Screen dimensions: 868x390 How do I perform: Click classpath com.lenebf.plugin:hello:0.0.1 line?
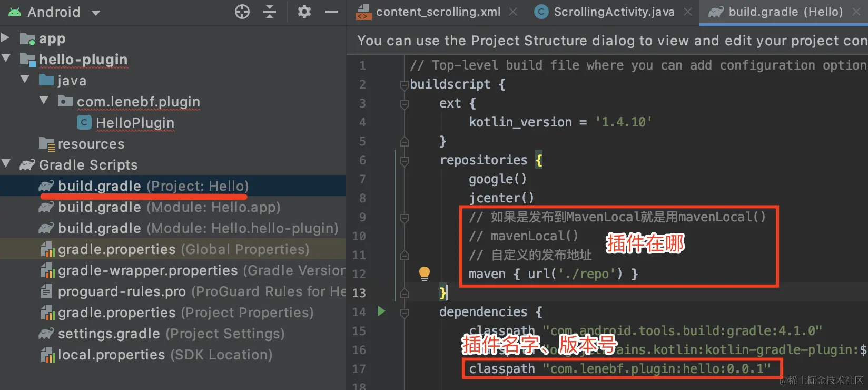(620, 369)
